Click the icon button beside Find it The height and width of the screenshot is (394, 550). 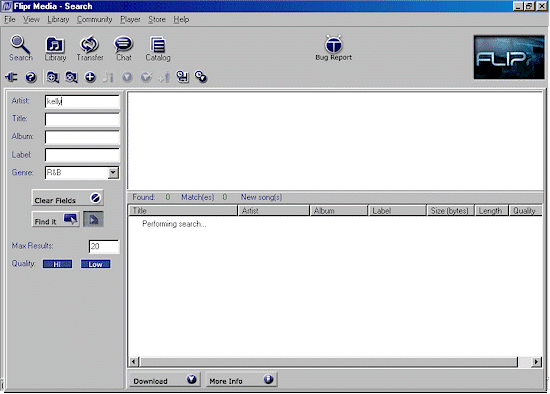(x=93, y=219)
